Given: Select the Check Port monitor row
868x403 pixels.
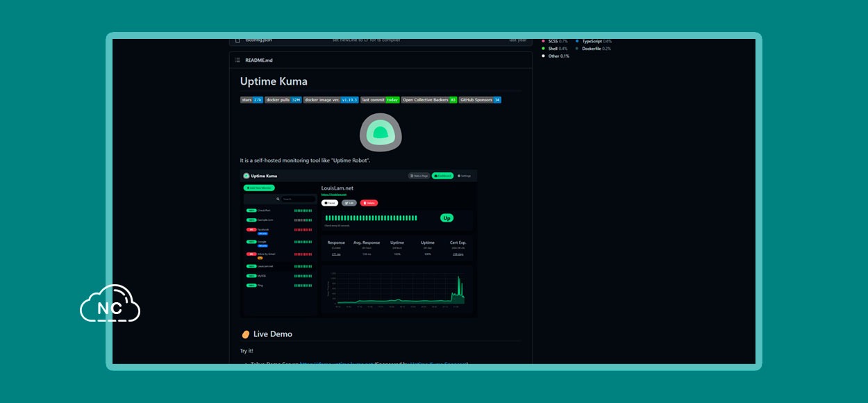Looking at the screenshot, I should [279, 210].
